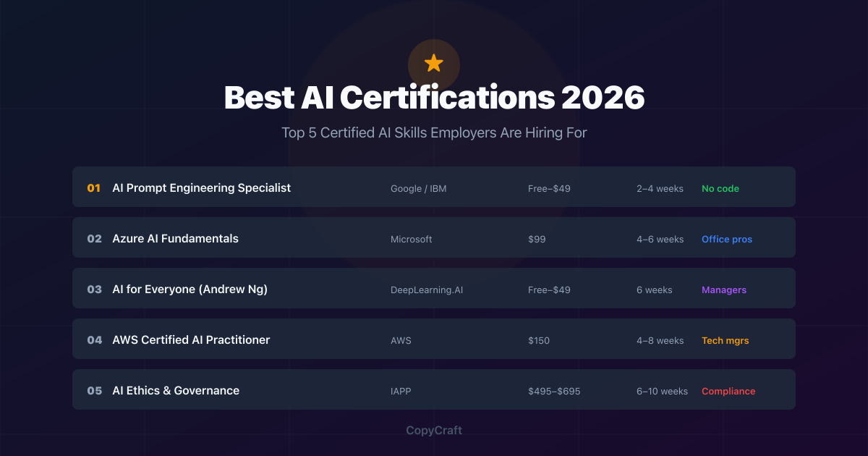This screenshot has width=868, height=456.
Task: Click the orange star icon at top
Action: (x=434, y=63)
